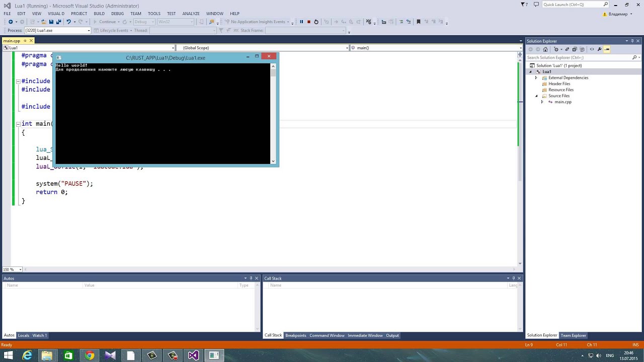This screenshot has height=362, width=644.
Task: Stop debugging with the red square
Action: click(x=309, y=22)
